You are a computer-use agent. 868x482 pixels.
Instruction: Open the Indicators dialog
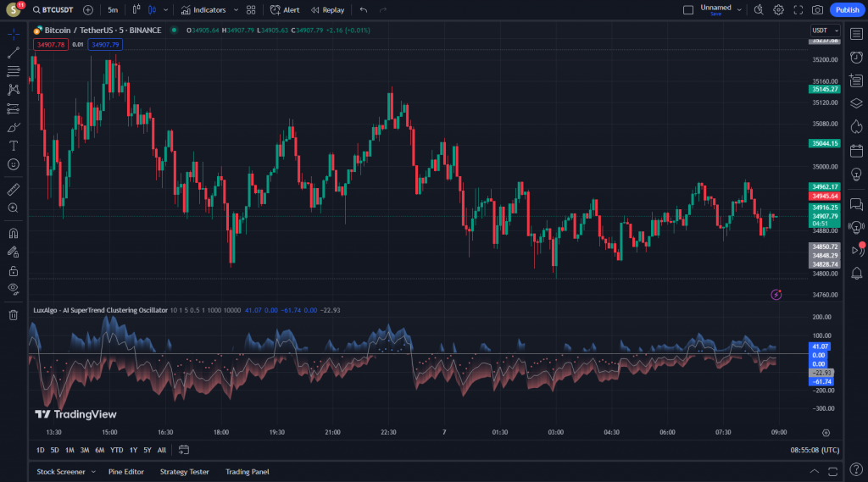[203, 10]
